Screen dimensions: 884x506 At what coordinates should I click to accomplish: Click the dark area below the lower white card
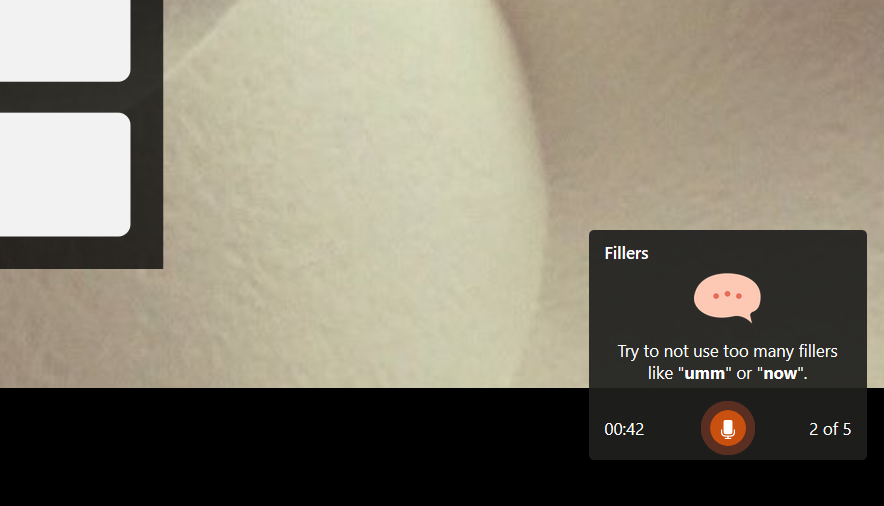pos(65,252)
